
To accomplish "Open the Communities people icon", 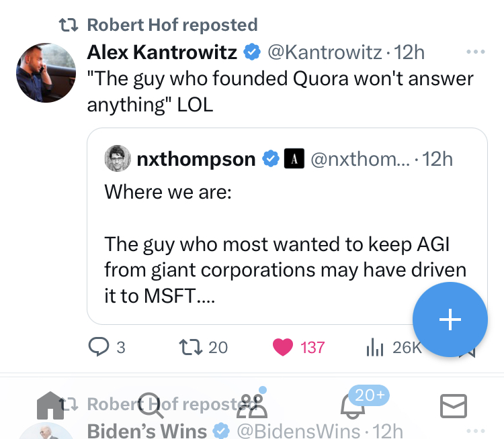I will tap(252, 405).
